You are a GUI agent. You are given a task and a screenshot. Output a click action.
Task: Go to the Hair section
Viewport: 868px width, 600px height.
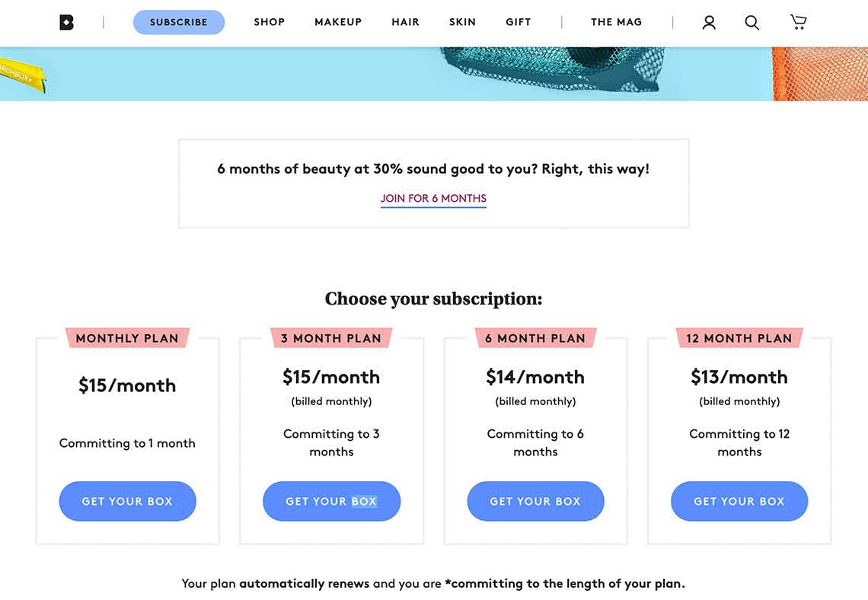[405, 22]
